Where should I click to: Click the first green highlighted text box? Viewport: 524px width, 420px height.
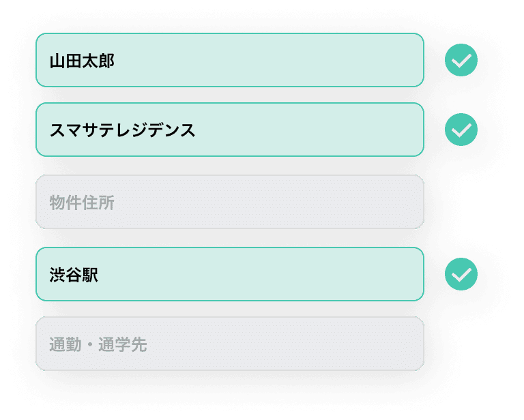click(x=230, y=60)
